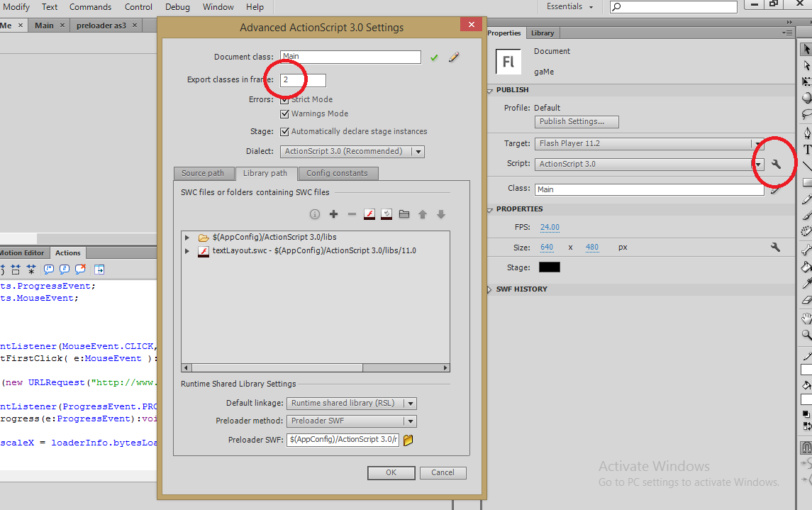The height and width of the screenshot is (510, 812).
Task: Select the Free Transform tool
Action: [x=806, y=82]
